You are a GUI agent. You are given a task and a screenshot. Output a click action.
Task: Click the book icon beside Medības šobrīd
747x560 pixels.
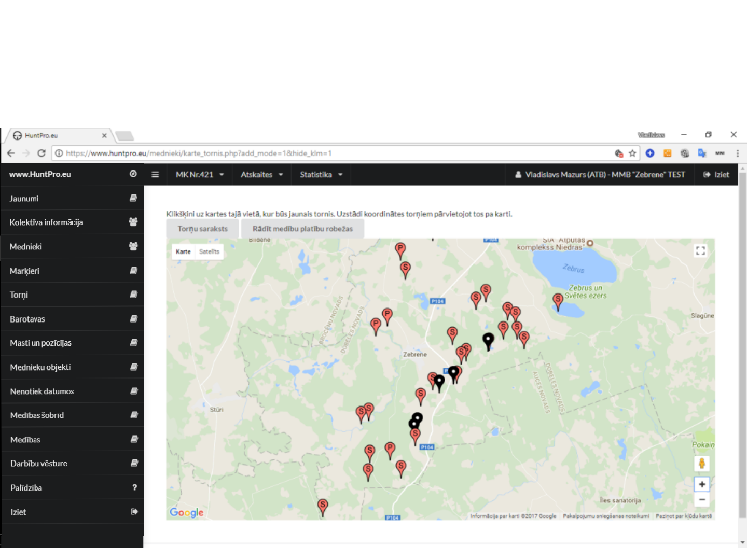tap(133, 415)
